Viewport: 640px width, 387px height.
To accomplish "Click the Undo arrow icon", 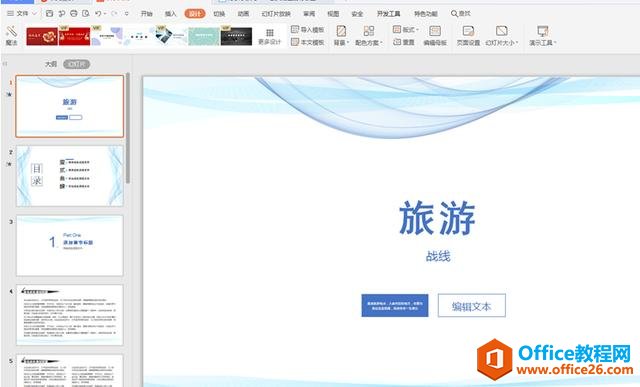I will point(98,13).
